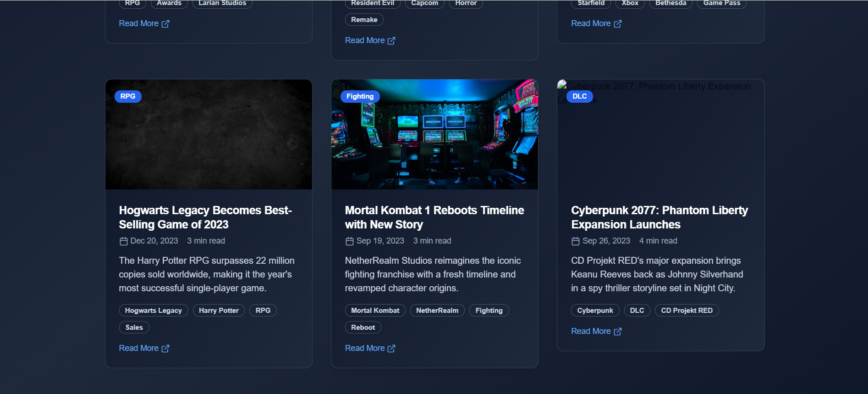Viewport: 868px width, 394px height.
Task: Click the Harry Potter RPG summary paragraph
Action: (x=207, y=274)
